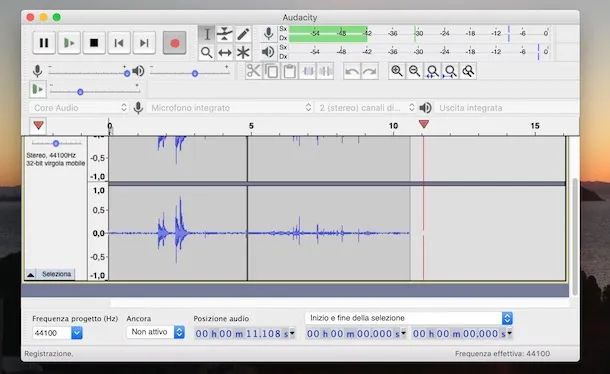Click the recording position marker on timeline
Viewport: 610px width, 374px height.
point(424,124)
